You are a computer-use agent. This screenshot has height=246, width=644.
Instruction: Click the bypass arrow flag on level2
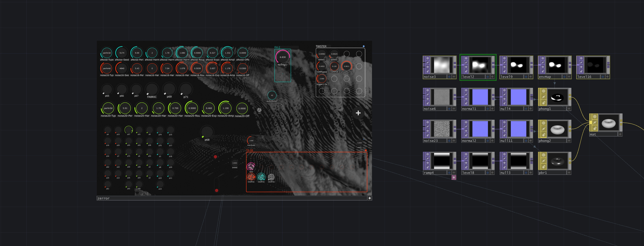[466, 67]
